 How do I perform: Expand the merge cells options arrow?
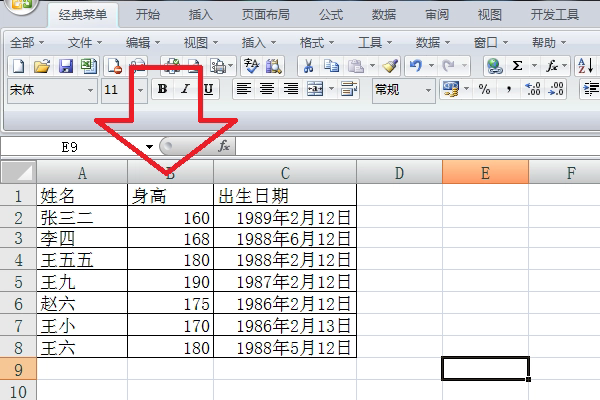click(x=331, y=90)
